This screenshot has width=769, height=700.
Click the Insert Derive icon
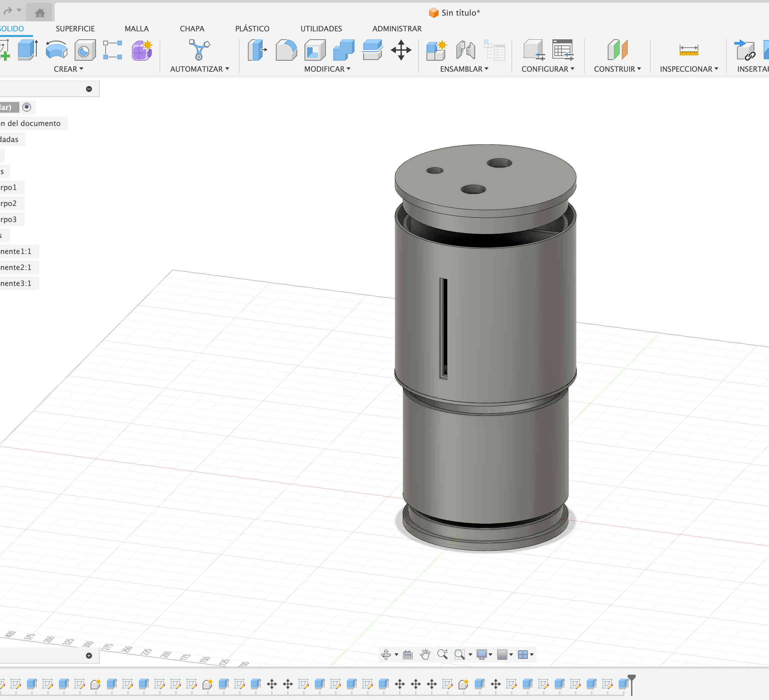coord(745,50)
